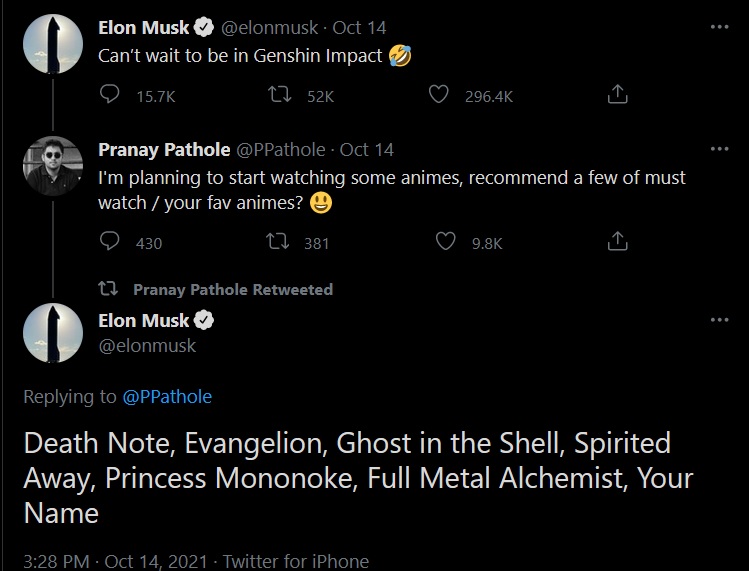This screenshot has height=571, width=749.
Task: Click the @elonmusk handle under the name
Action: pyautogui.click(x=147, y=345)
